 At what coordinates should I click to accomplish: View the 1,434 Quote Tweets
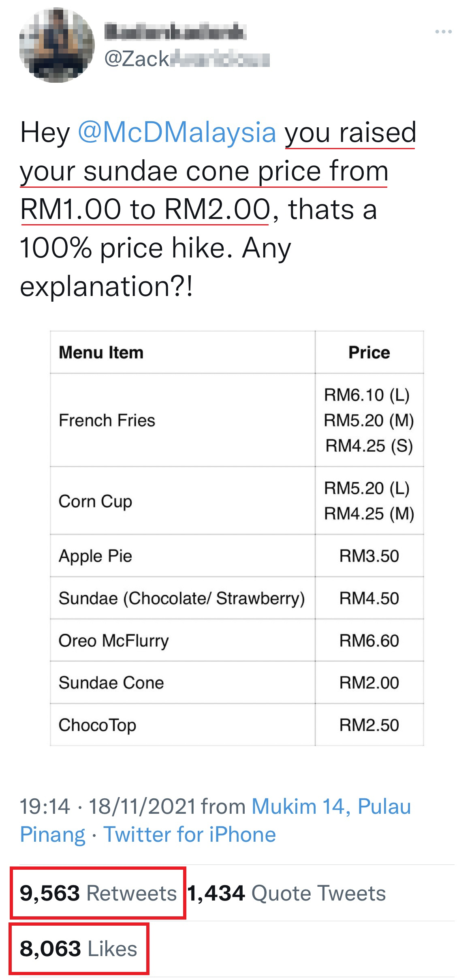pos(286,893)
